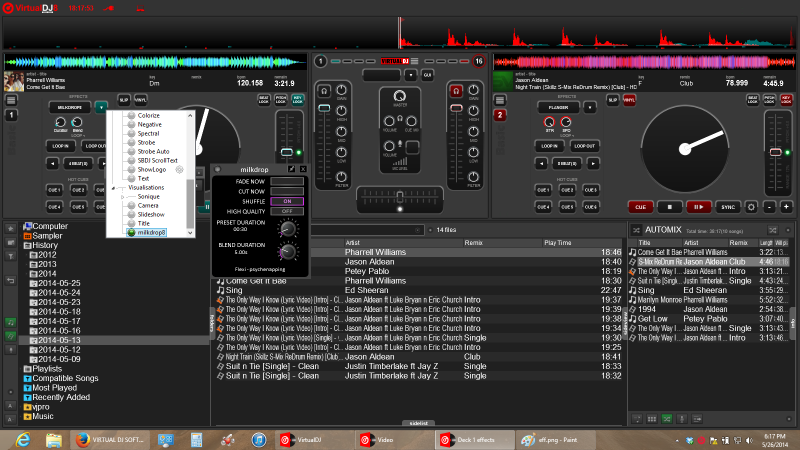Click Blend Duration knob in milkdrop
This screenshot has width=800, height=450.
tap(287, 251)
